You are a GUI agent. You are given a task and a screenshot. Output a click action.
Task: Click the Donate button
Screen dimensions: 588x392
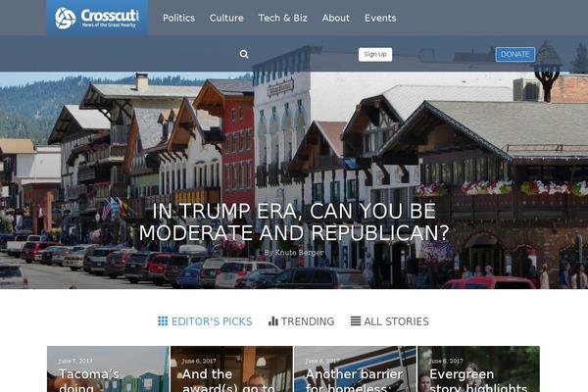tap(515, 55)
